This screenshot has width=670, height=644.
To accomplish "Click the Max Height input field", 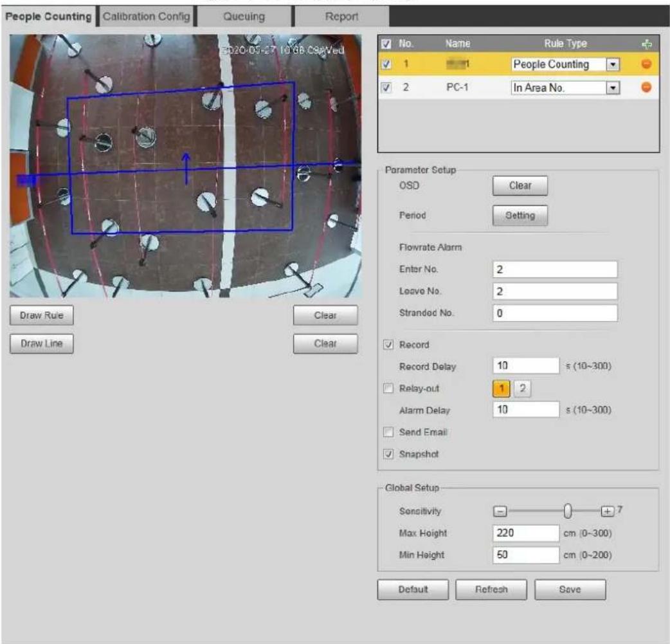I will [525, 533].
